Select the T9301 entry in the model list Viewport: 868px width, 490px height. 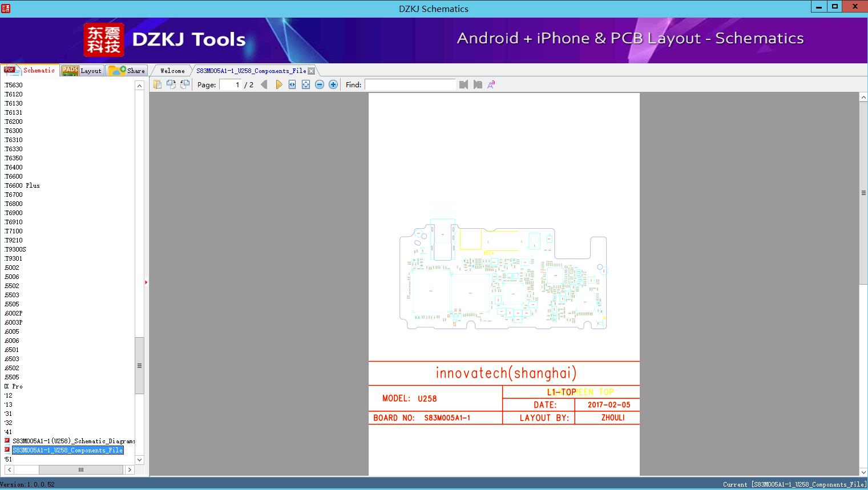[14, 258]
